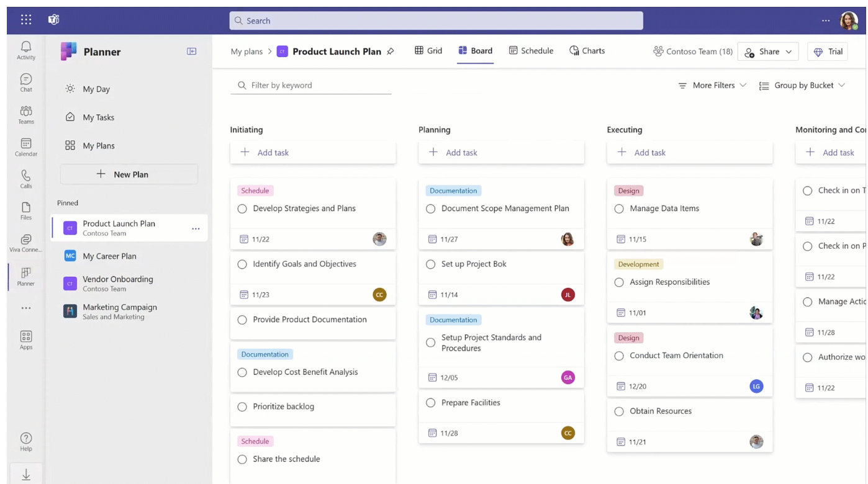868x484 pixels.
Task: Open the Group by Bucket dropdown
Action: pos(802,86)
